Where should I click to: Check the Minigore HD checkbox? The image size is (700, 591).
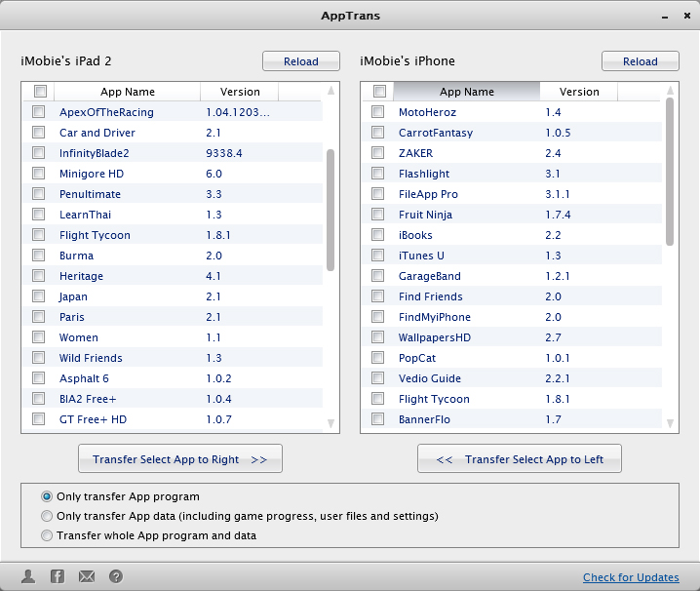coord(38,174)
